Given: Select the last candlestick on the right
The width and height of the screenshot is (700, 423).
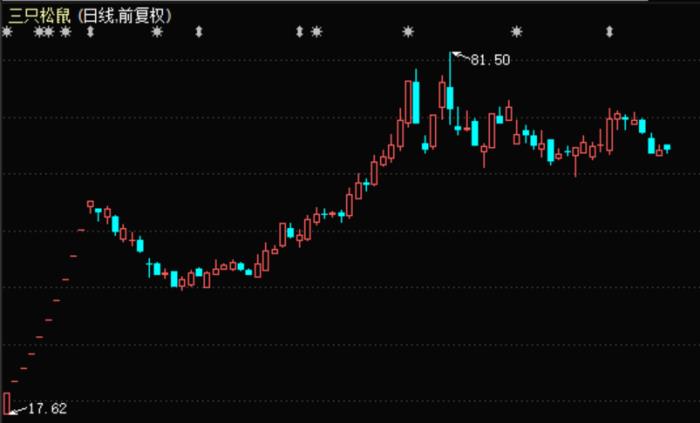Looking at the screenshot, I should tap(667, 148).
